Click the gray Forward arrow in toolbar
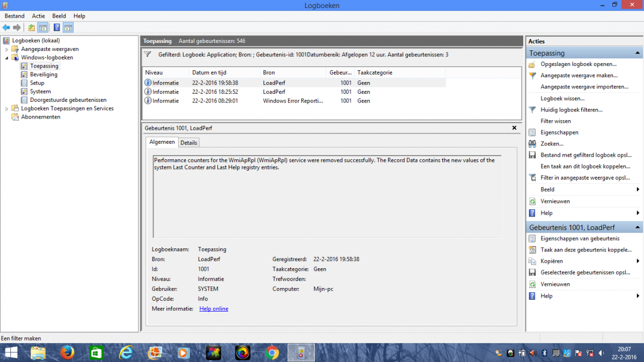This screenshot has height=362, width=644. click(17, 27)
